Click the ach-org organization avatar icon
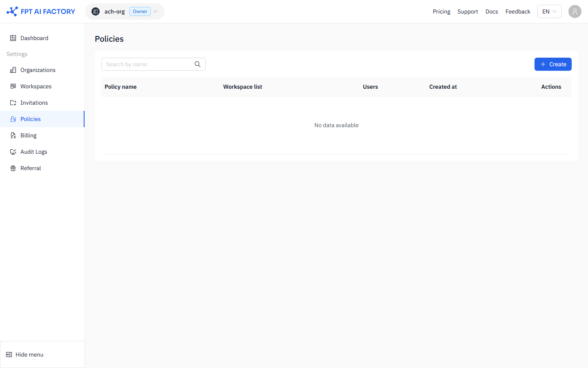588x368 pixels. (96, 11)
